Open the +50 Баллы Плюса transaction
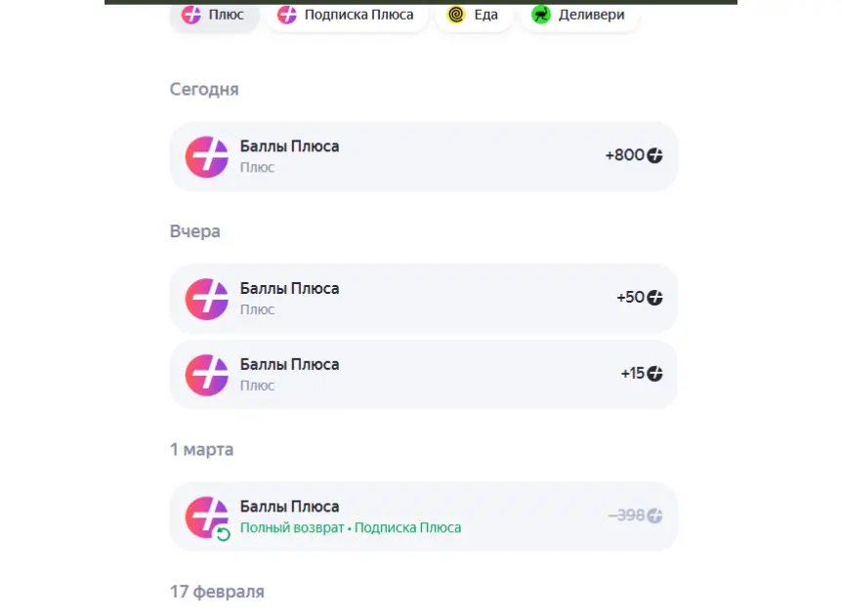The height and width of the screenshot is (616, 842). pos(424,299)
